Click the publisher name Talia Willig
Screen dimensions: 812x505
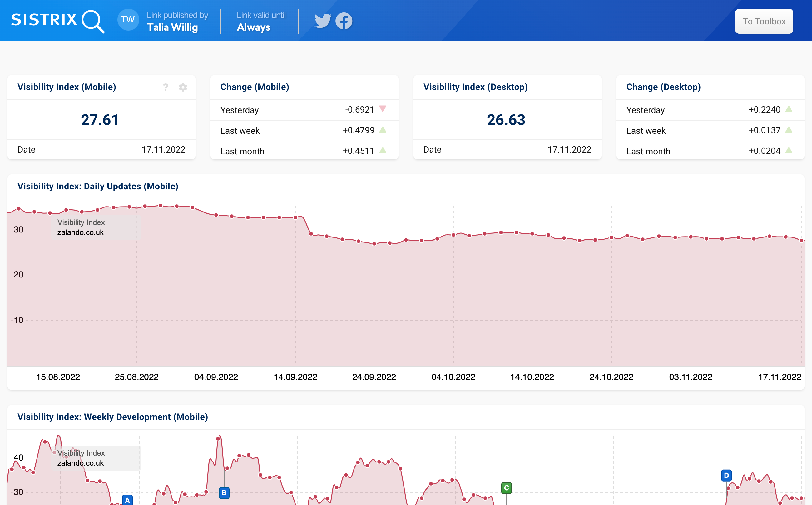[172, 27]
